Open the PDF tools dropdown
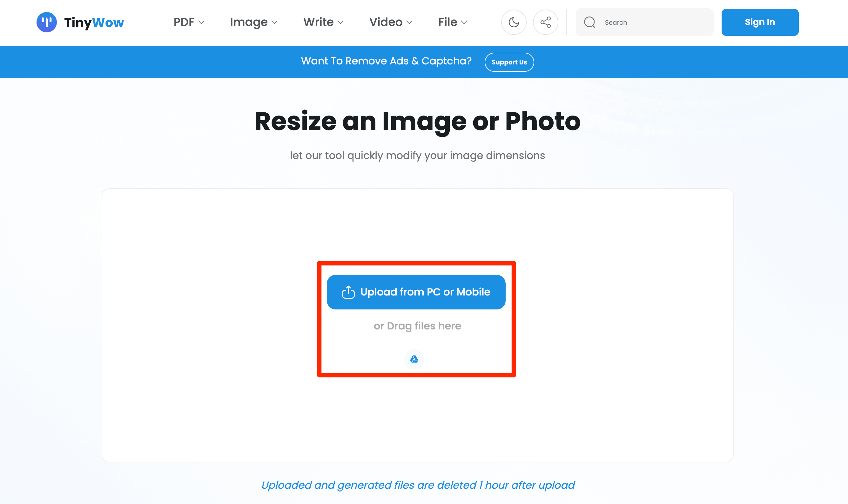Viewport: 848px width, 504px height. click(189, 23)
